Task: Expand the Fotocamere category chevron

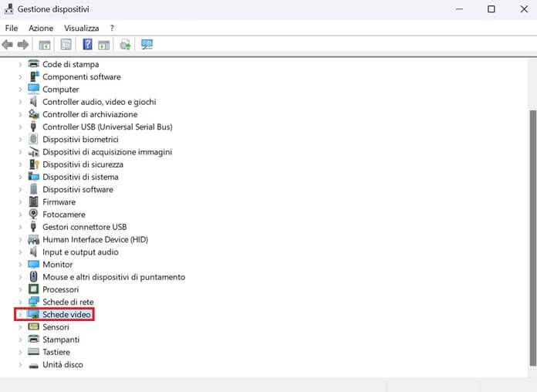Action: click(20, 215)
